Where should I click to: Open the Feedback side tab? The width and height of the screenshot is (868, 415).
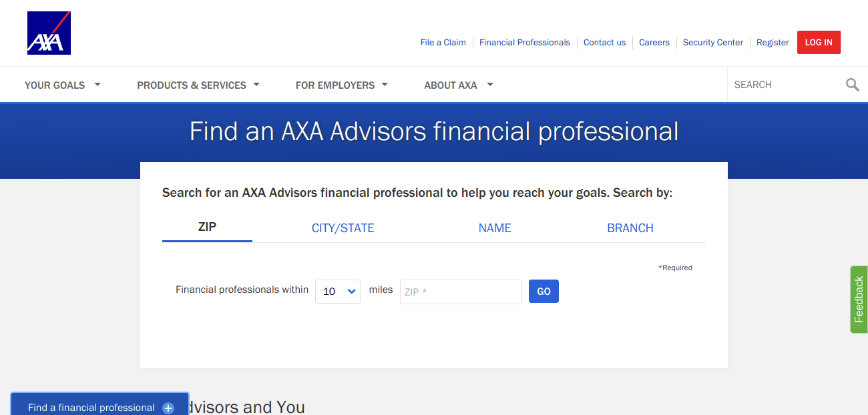click(x=859, y=300)
